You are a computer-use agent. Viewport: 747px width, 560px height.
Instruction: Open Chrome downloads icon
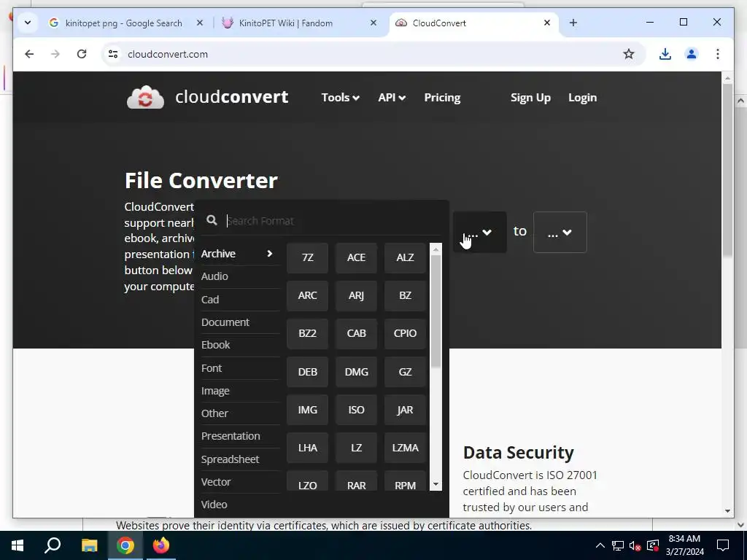click(x=665, y=54)
